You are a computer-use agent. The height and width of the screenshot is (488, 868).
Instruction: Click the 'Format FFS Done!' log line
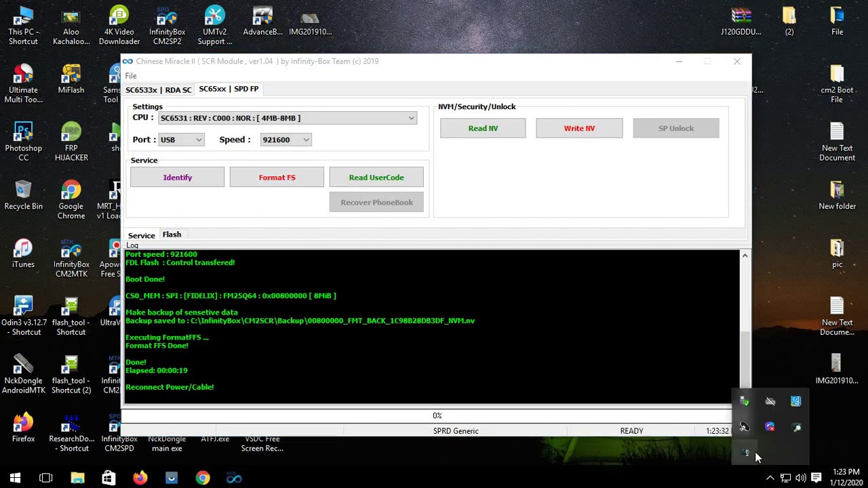157,346
